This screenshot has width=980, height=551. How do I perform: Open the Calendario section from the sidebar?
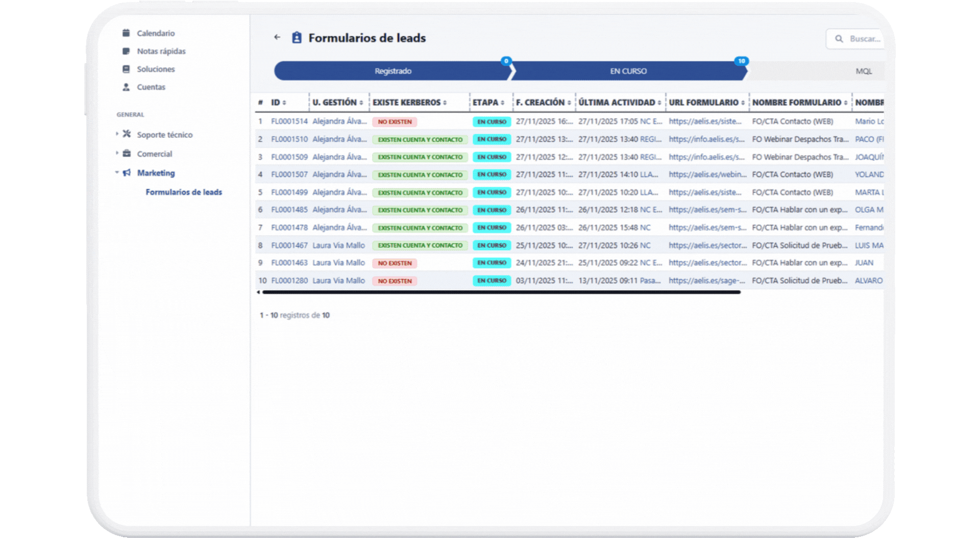point(156,33)
